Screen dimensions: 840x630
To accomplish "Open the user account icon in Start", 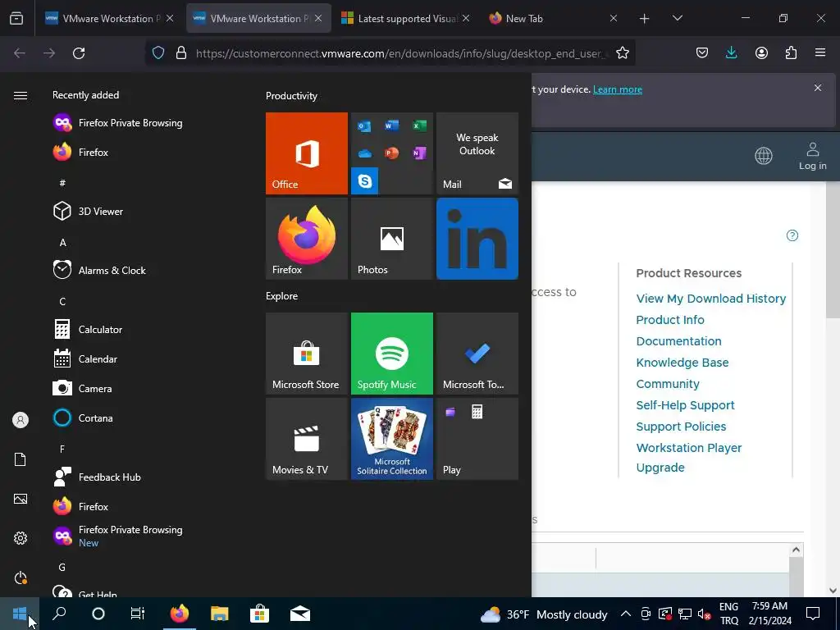I will pyautogui.click(x=21, y=420).
